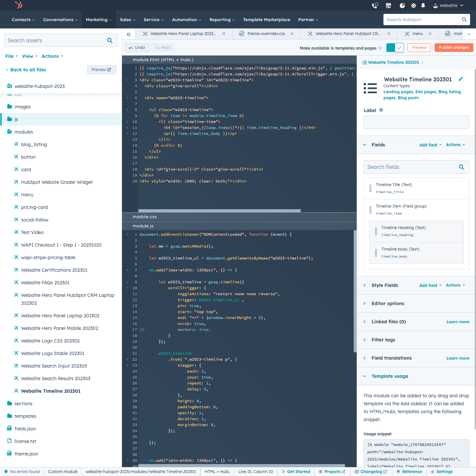Fold the for loop at line 10
This screenshot has width=476, height=476.
coord(127,122)
